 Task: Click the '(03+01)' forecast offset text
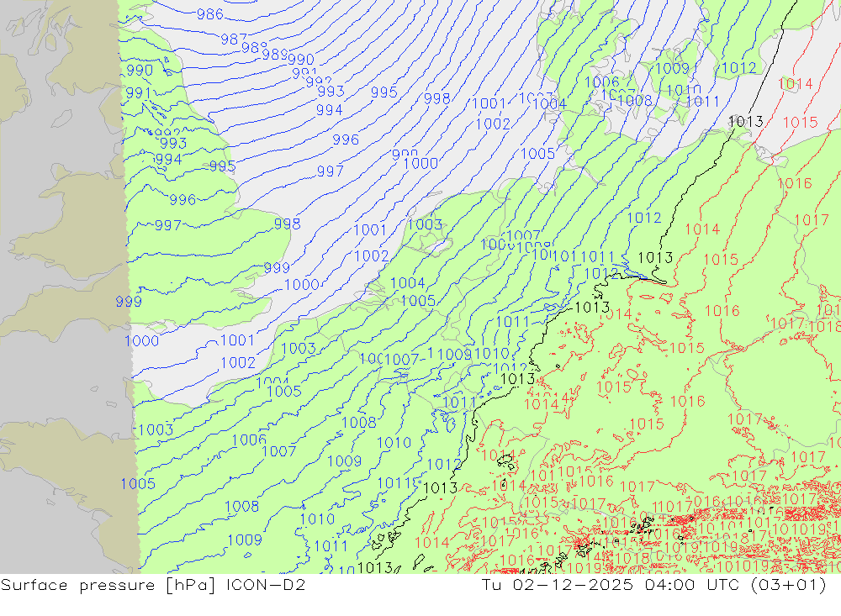tap(789, 585)
